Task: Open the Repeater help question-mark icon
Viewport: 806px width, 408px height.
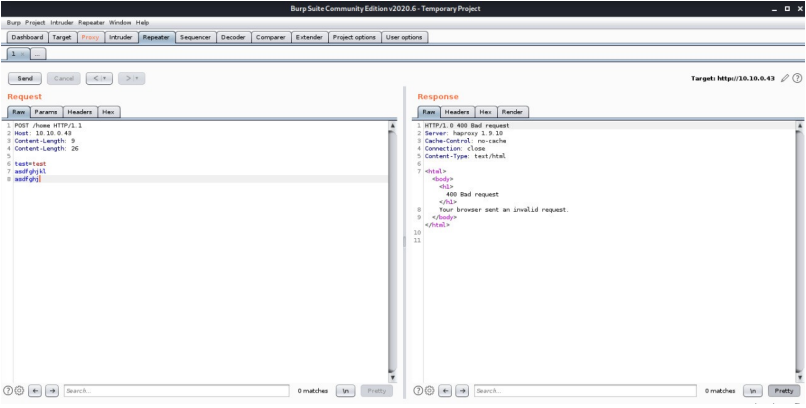Action: coord(796,78)
